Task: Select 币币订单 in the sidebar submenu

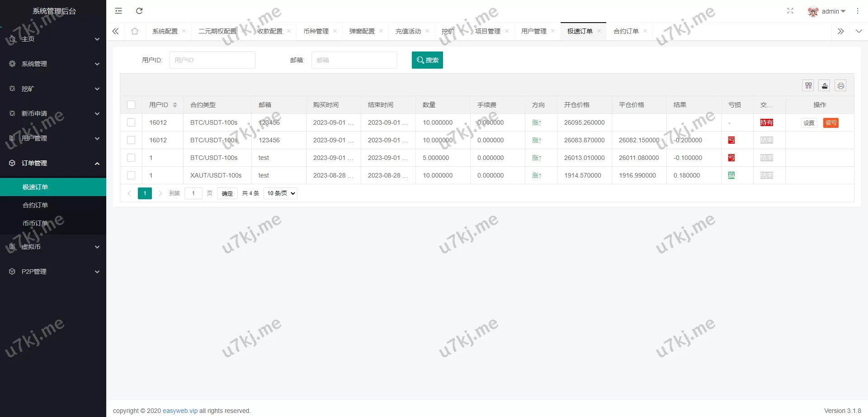Action: pos(35,223)
